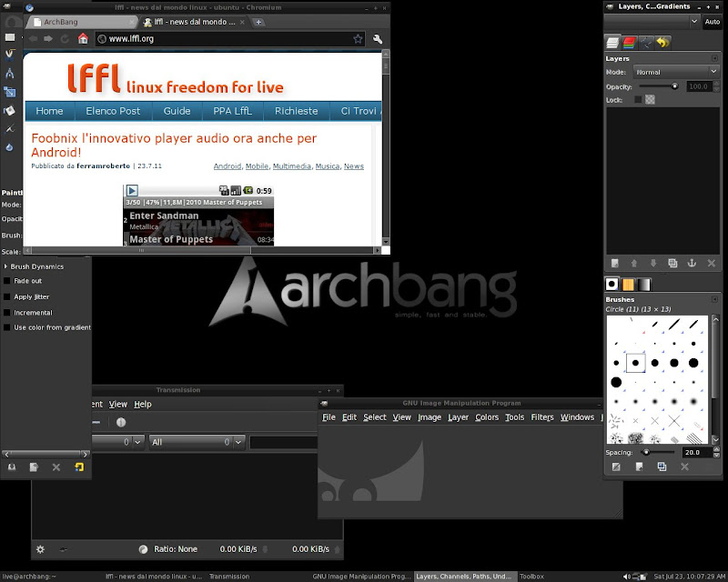Image resolution: width=728 pixels, height=582 pixels.
Task: Click delete brush X below Spacing
Action: coord(685,467)
